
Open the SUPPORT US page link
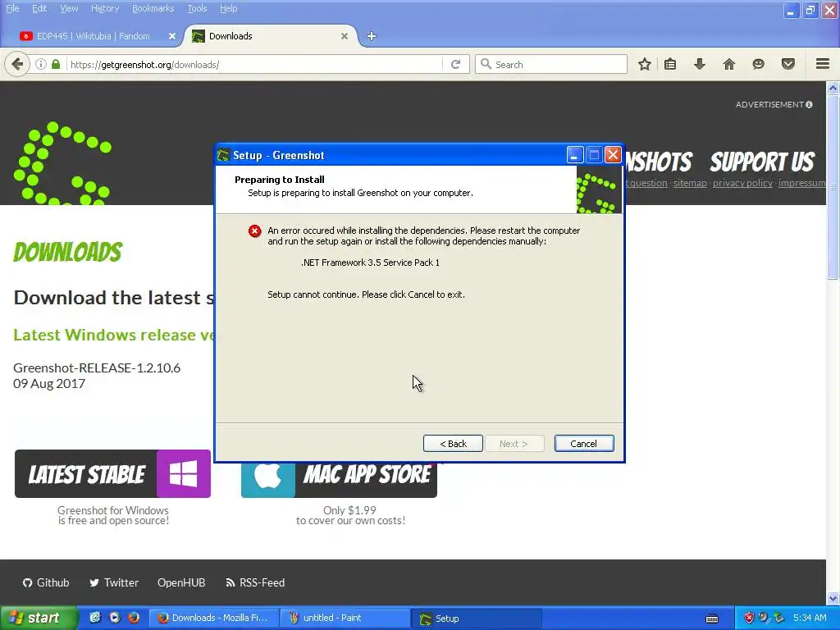[x=762, y=162]
